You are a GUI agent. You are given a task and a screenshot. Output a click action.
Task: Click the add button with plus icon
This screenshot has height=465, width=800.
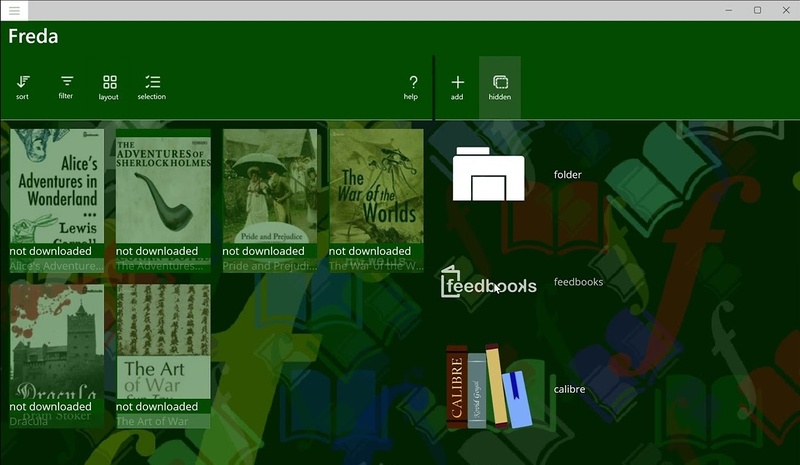click(457, 87)
